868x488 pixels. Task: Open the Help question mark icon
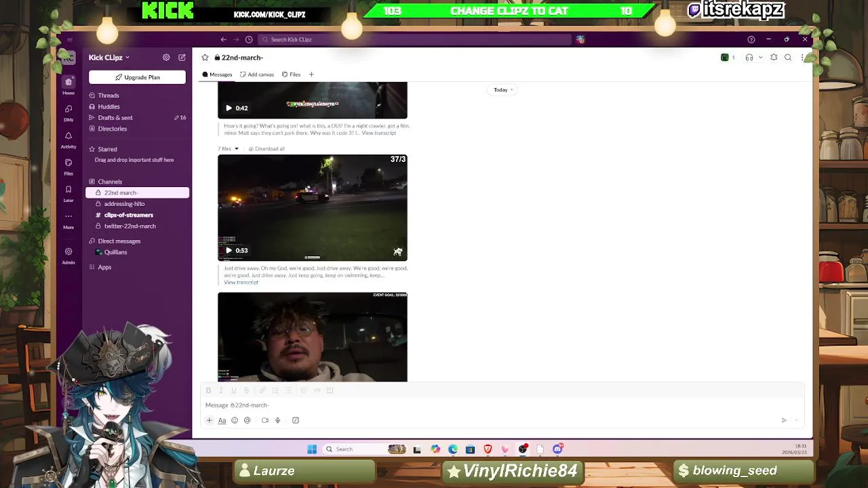click(751, 39)
